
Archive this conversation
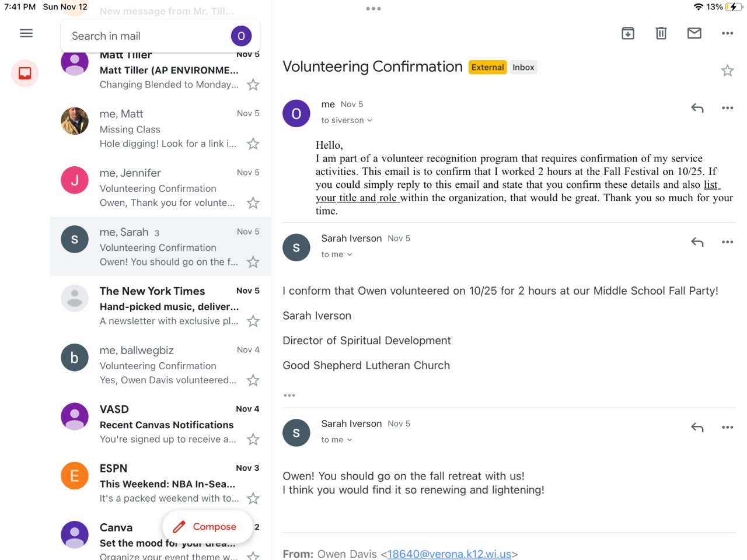[x=628, y=33]
